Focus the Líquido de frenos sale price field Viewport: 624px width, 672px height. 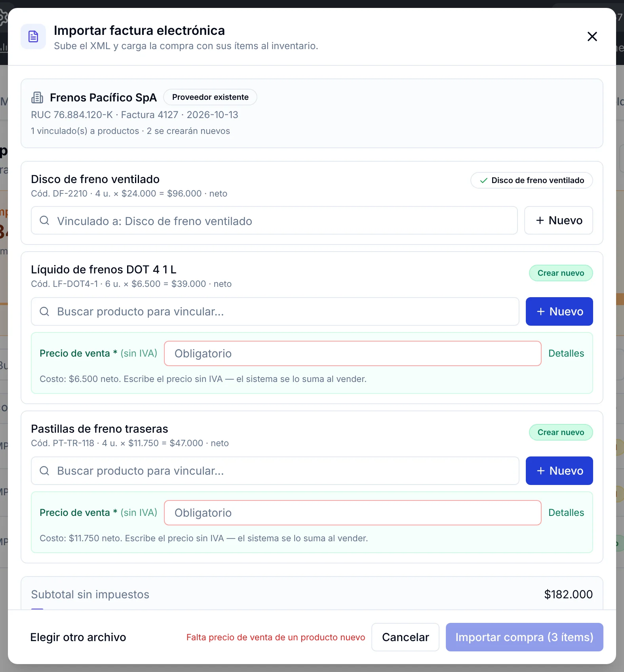[352, 353]
